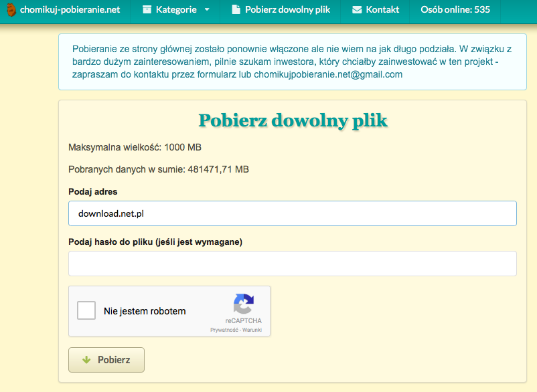Click the hamster logo icon
The height and width of the screenshot is (392, 537).
click(11, 10)
